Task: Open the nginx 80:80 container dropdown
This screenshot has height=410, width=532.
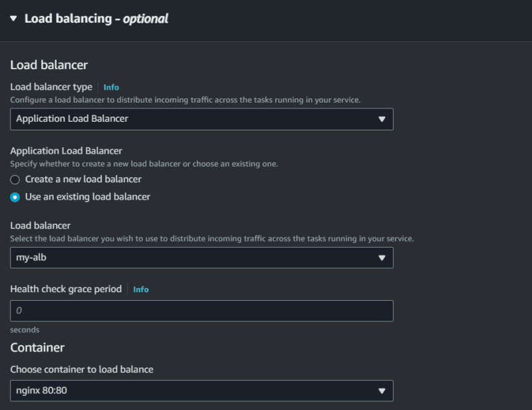Action: coord(201,391)
